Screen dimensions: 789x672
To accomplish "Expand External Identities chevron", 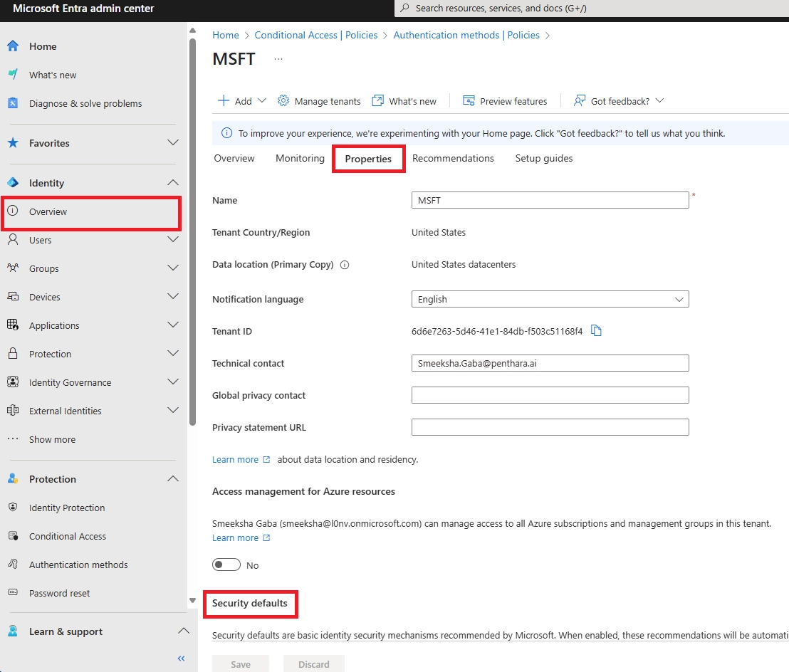I will coord(173,410).
